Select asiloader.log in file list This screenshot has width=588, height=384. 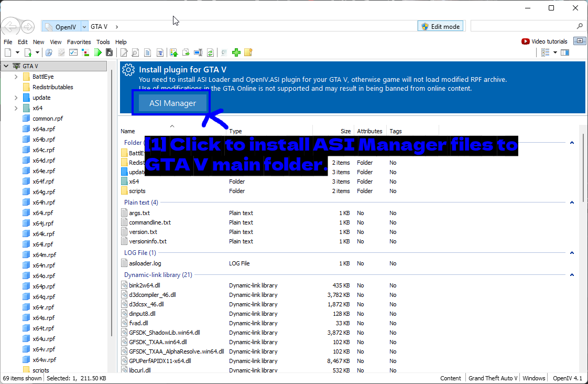click(x=145, y=263)
